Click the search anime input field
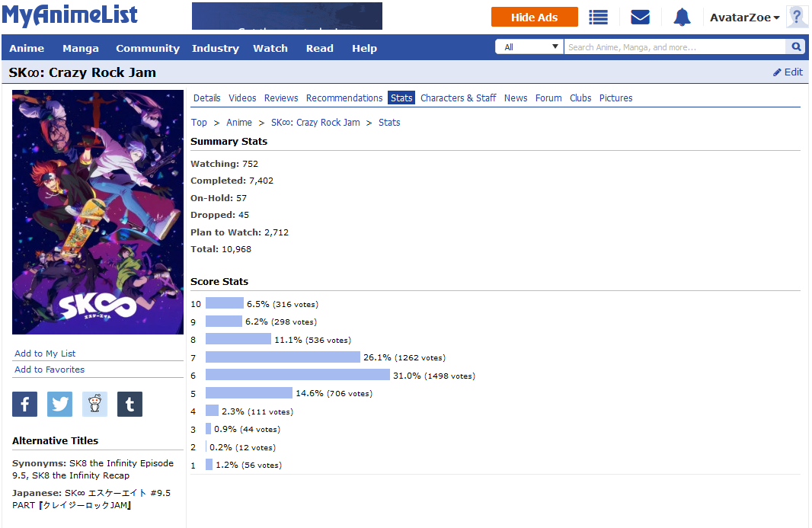Screen dimensions: 812x528 (676, 47)
